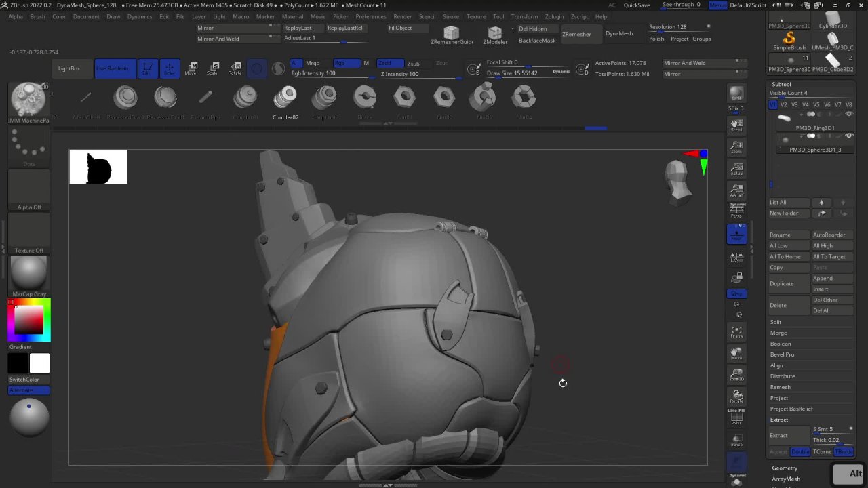The width and height of the screenshot is (868, 488).
Task: Open the Transform menu
Action: click(x=524, y=16)
